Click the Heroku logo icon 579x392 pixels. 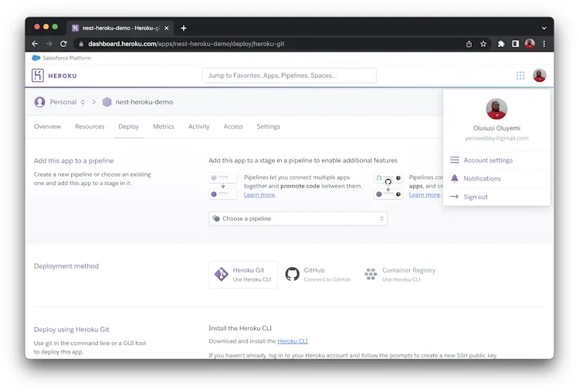tap(38, 76)
